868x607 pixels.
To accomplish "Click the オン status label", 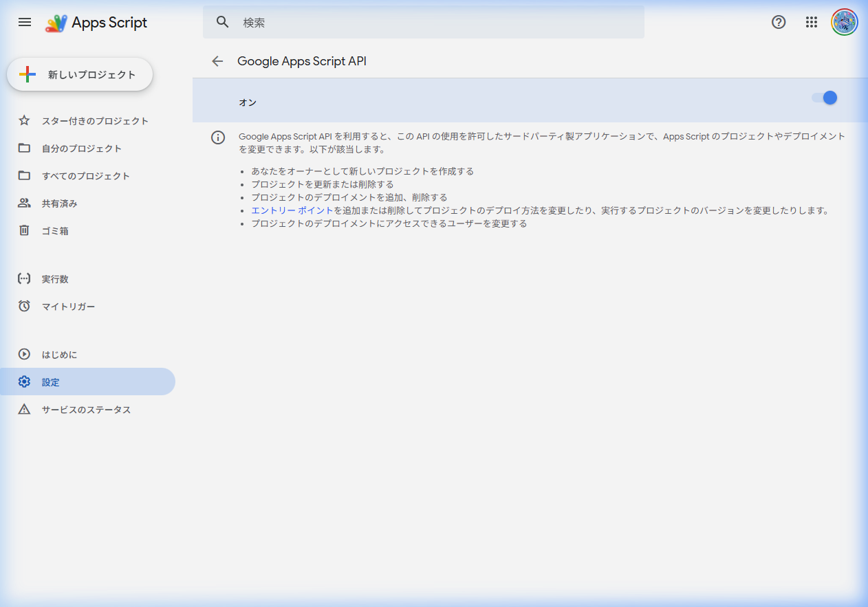I will (x=248, y=102).
